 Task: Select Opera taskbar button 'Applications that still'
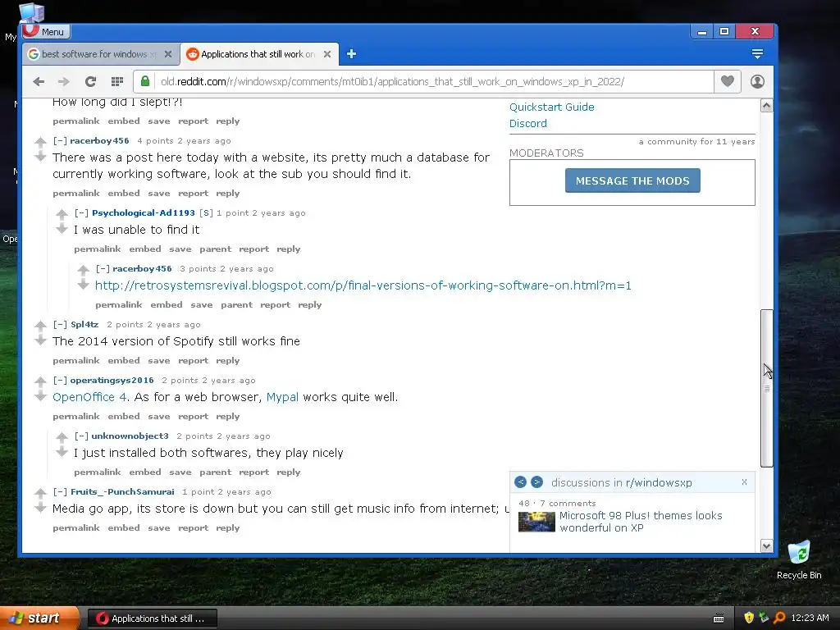[152, 619]
